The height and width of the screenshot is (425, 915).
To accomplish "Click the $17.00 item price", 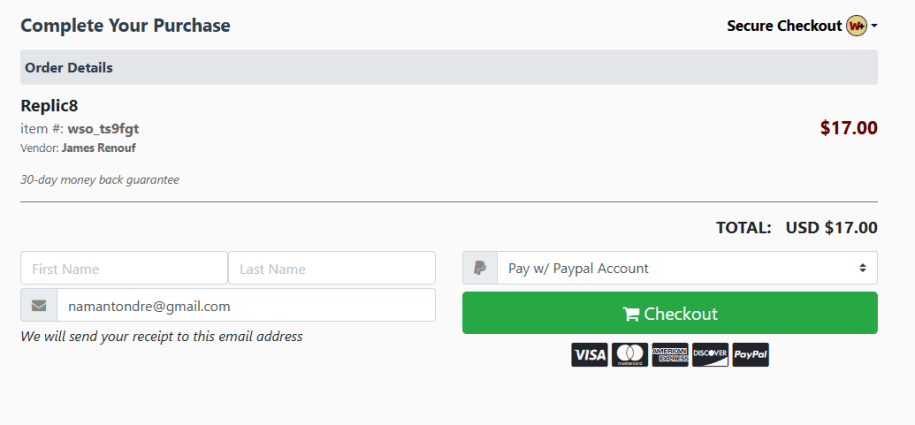I will 848,128.
